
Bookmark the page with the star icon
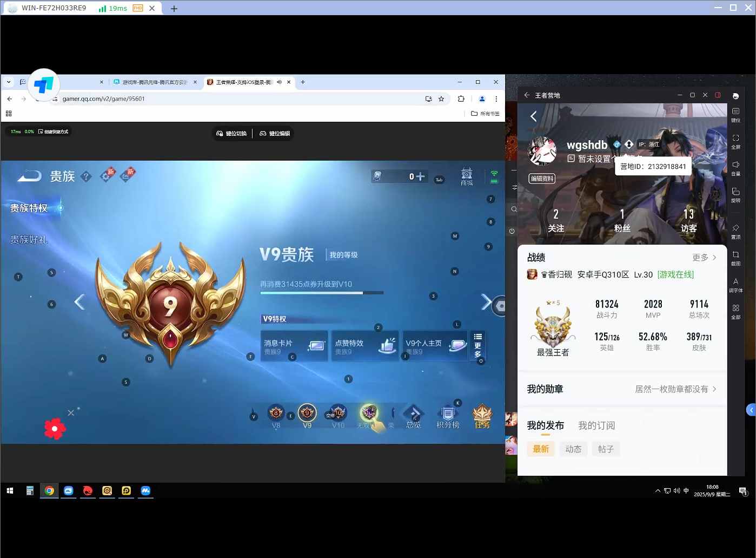click(x=441, y=99)
